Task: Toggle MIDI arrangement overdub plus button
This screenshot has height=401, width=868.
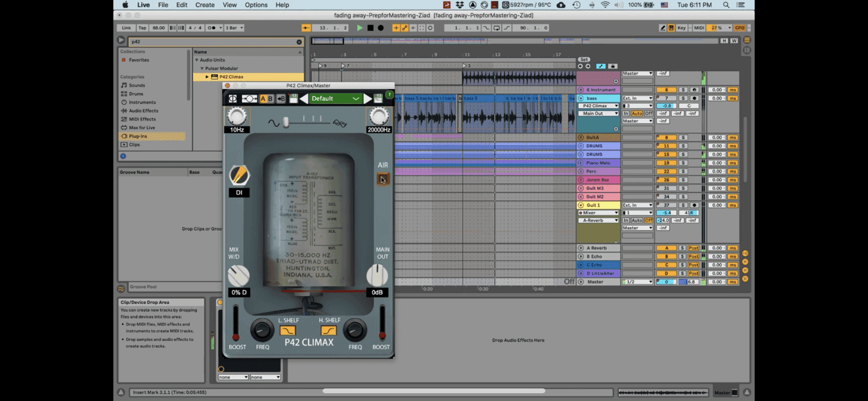Action: [396, 28]
